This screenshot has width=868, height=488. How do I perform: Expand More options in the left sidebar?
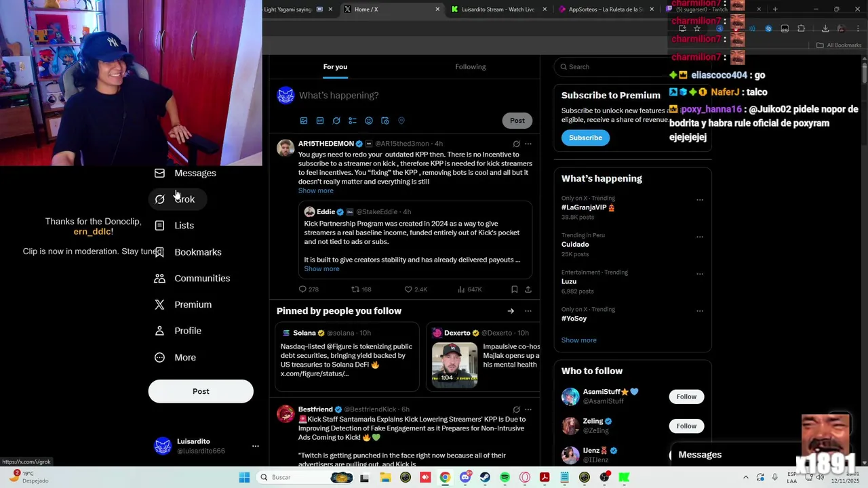point(175,357)
